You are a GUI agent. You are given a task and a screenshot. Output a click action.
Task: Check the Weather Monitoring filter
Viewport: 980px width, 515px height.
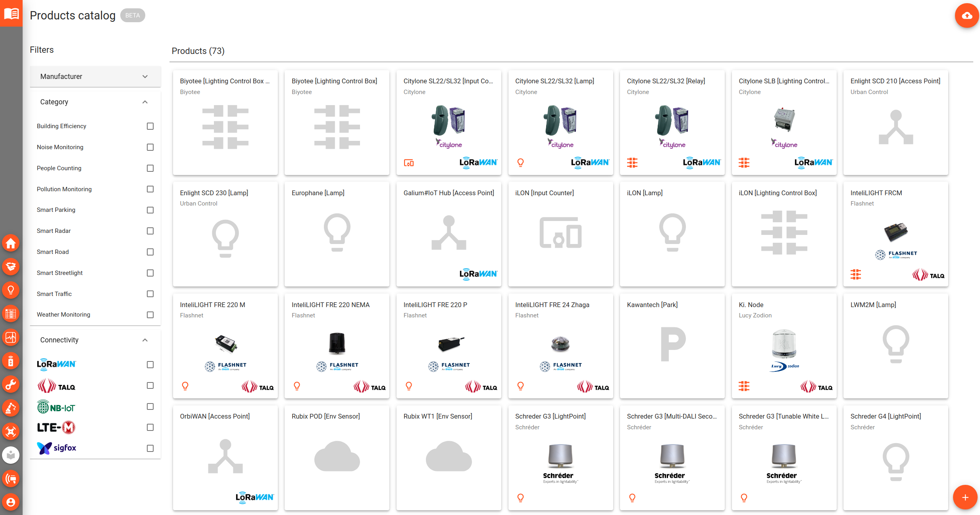tap(150, 315)
